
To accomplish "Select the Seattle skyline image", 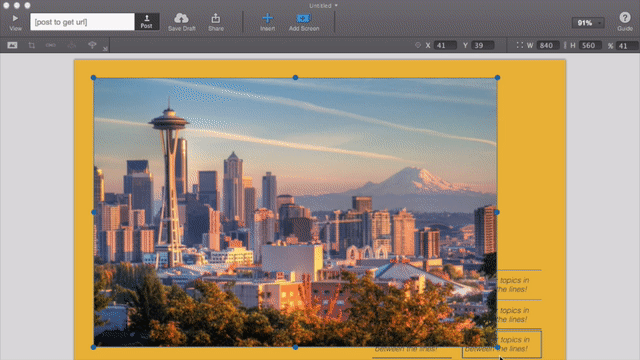I will click(x=295, y=212).
